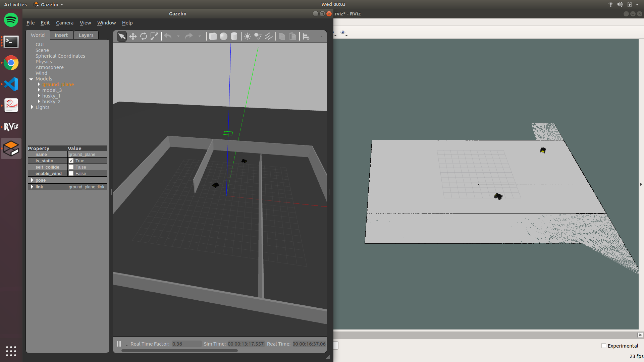This screenshot has height=362, width=644.
Task: Switch to RViz via dock icon
Action: (11, 126)
